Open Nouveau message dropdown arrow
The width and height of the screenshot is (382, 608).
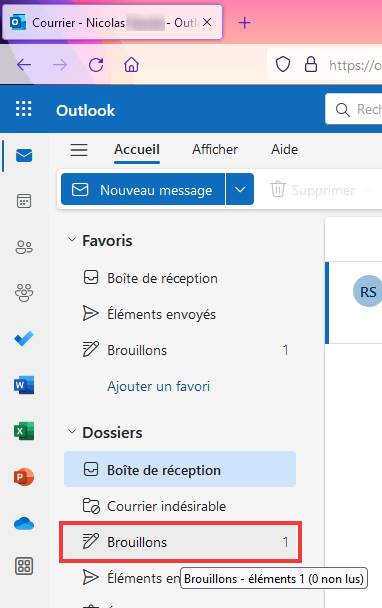[240, 190]
